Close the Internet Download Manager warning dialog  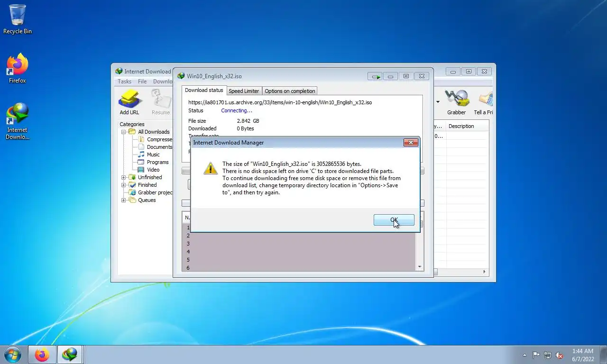(411, 142)
